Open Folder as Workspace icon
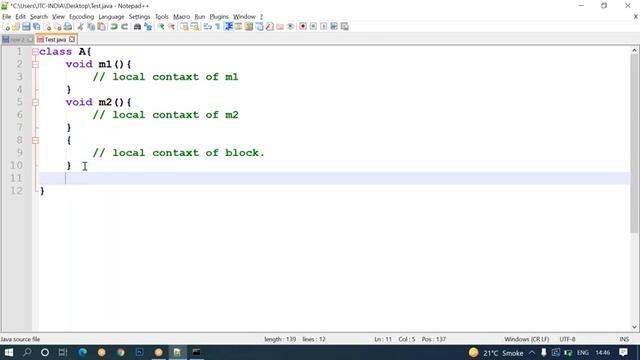Screen dimensions: 640x360 pyautogui.click(x=280, y=27)
